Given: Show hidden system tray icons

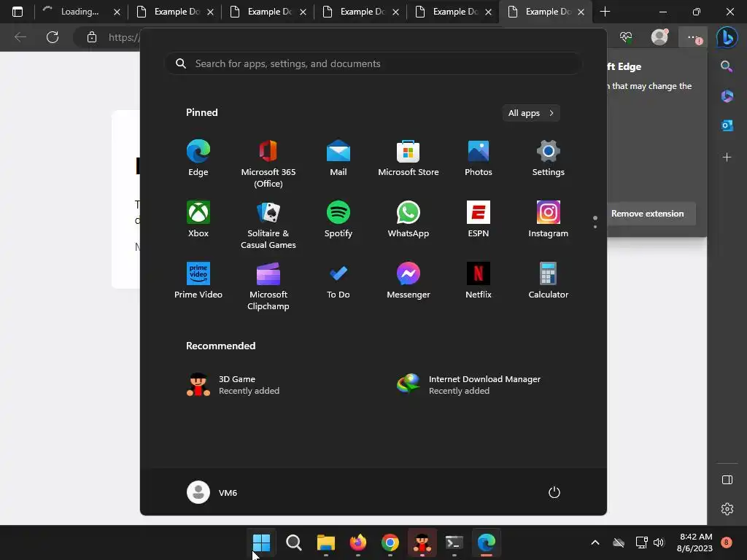Looking at the screenshot, I should click(595, 542).
